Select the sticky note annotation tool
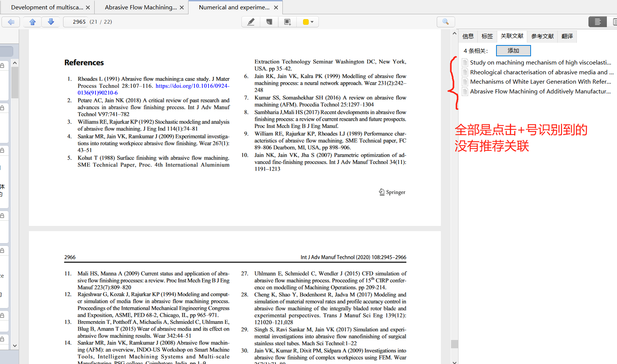 [269, 22]
